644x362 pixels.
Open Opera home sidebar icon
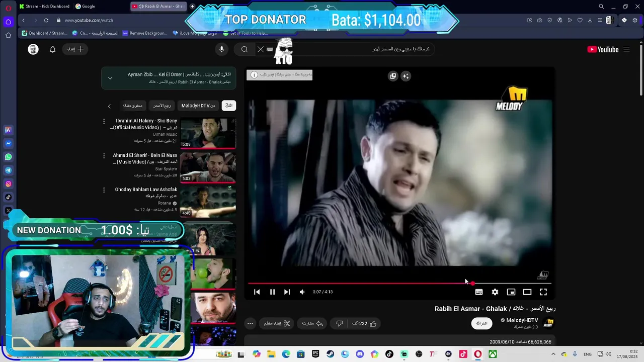click(x=8, y=22)
